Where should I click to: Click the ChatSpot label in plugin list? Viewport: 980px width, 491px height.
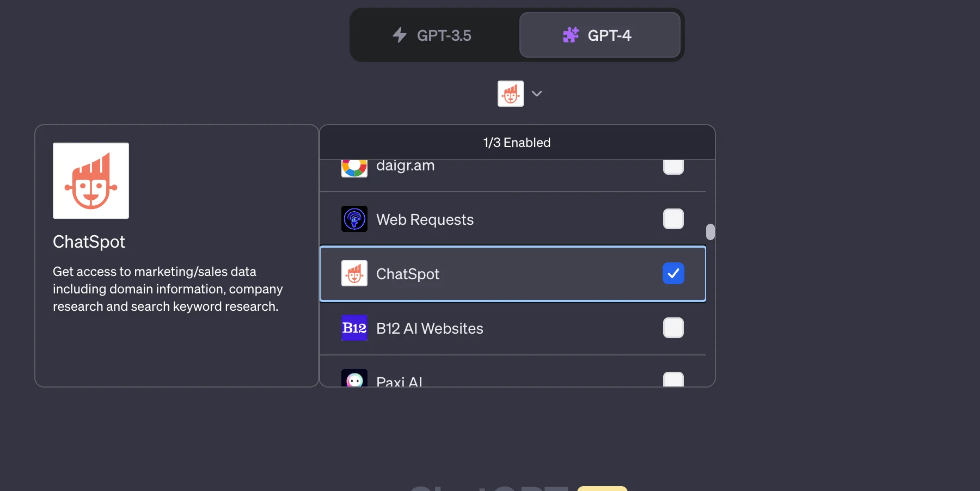tap(408, 274)
